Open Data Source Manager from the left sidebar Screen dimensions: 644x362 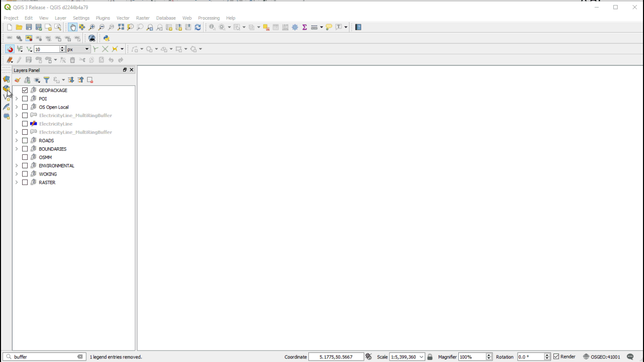tap(7, 79)
